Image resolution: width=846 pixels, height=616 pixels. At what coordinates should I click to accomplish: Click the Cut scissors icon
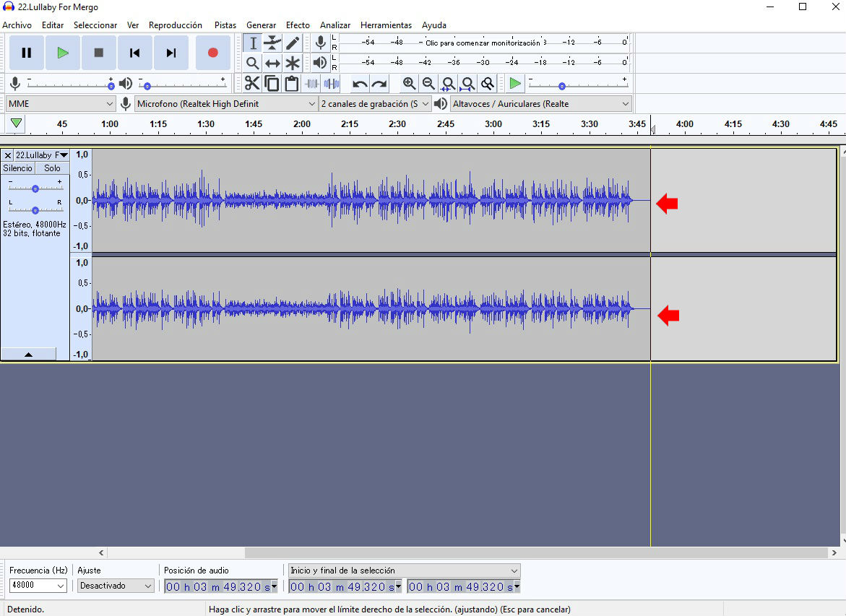(x=252, y=84)
